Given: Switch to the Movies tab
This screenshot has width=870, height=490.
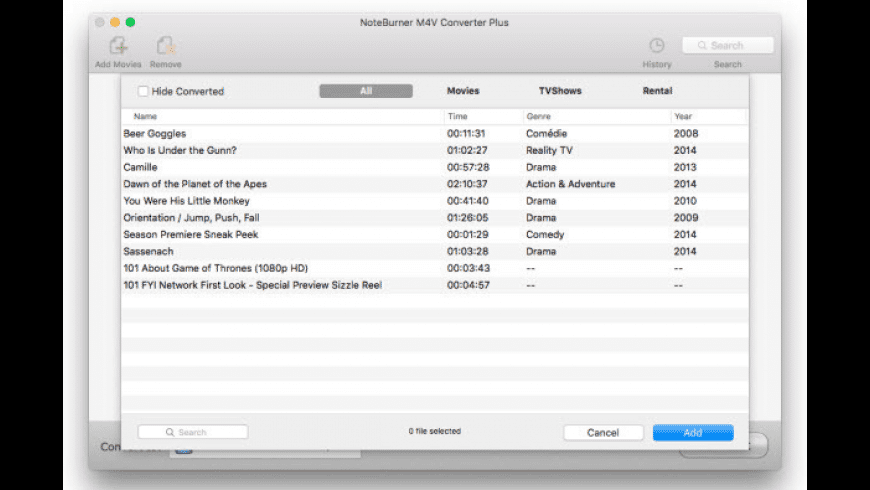Looking at the screenshot, I should [x=463, y=91].
